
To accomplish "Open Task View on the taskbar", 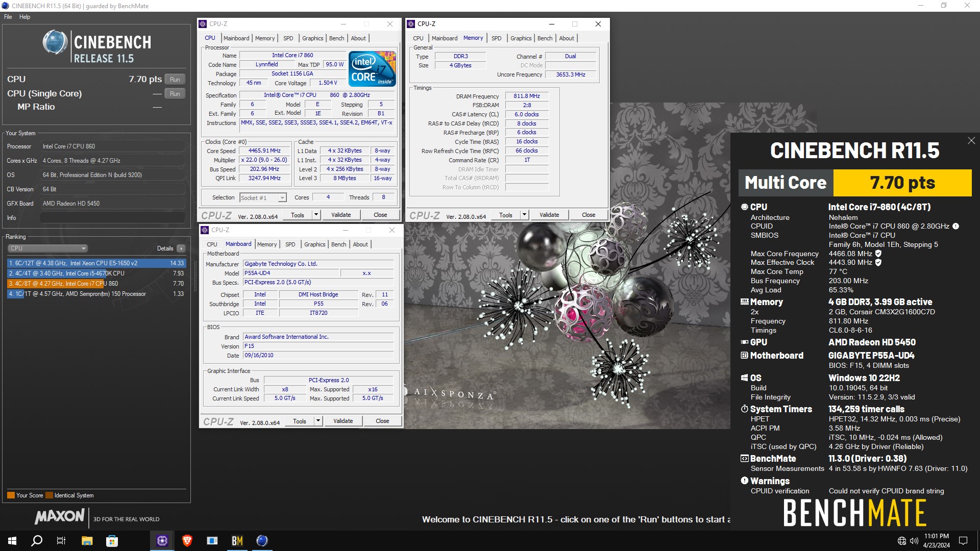I will click(x=61, y=541).
